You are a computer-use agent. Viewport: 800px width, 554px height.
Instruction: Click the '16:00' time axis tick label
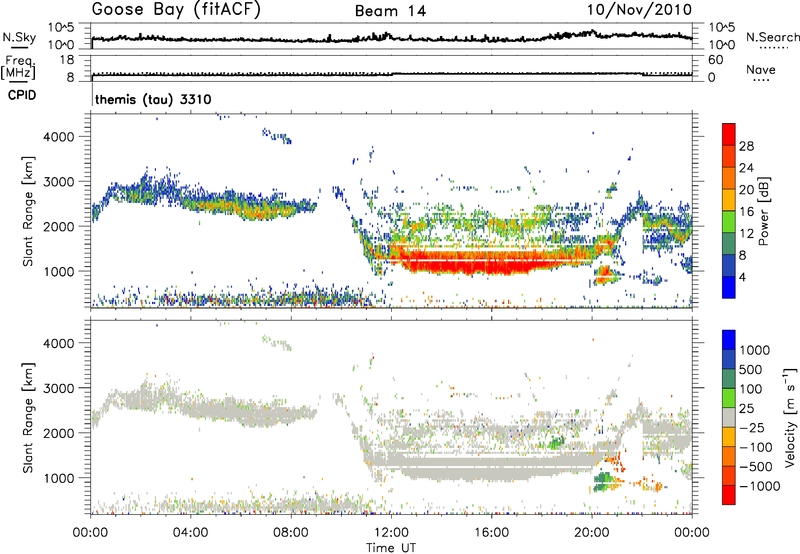tap(491, 533)
